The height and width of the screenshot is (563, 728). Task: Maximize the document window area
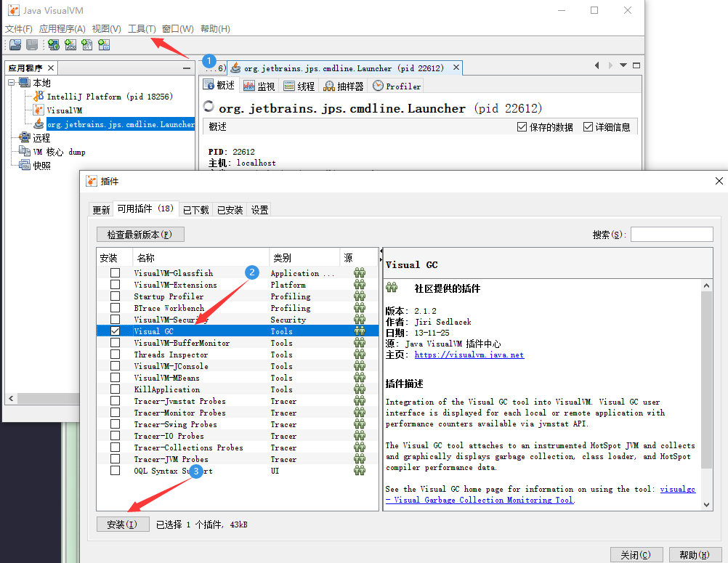coord(636,65)
